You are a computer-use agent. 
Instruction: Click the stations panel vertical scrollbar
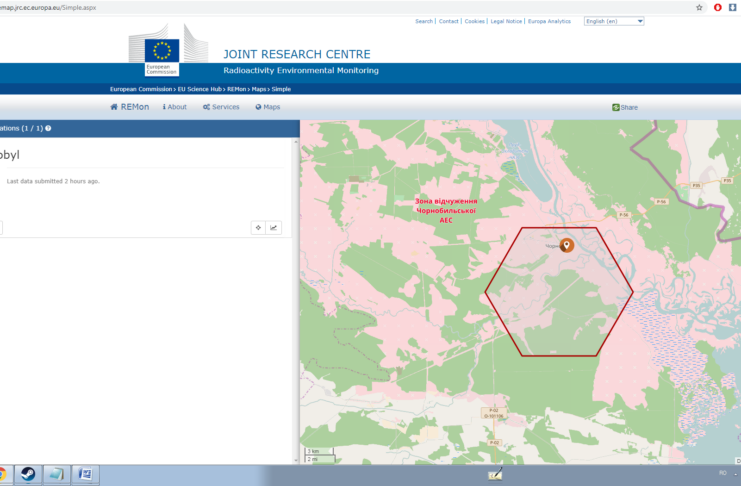coord(296,301)
